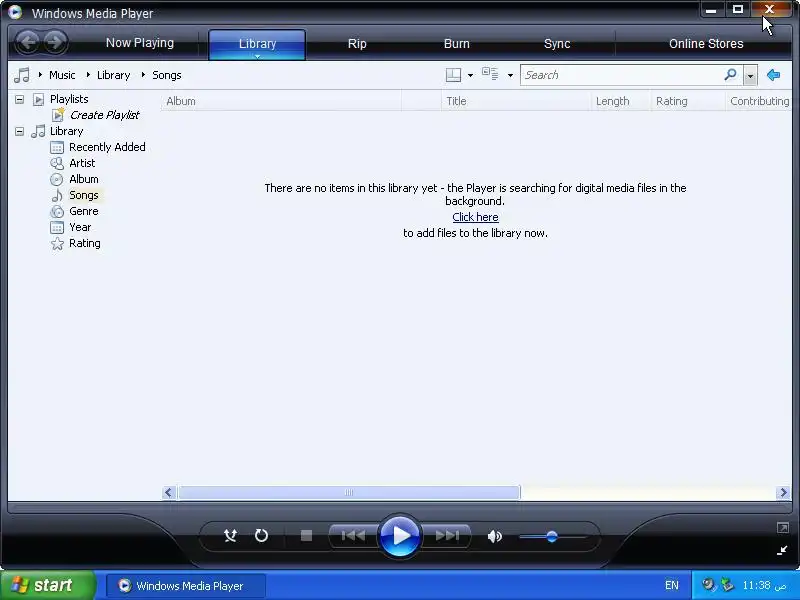Click the Back navigation arrow button
800x600 pixels.
28,43
